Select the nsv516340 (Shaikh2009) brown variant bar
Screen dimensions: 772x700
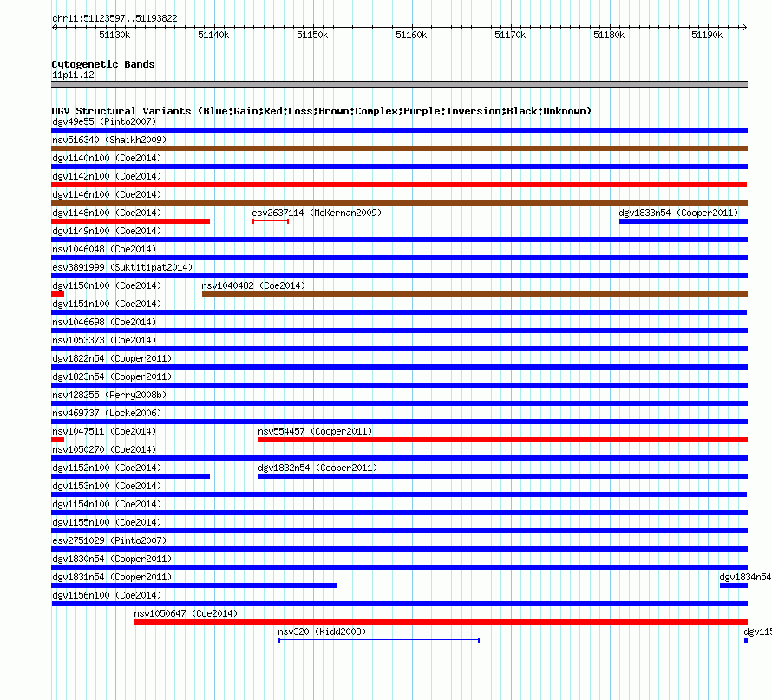click(x=399, y=148)
